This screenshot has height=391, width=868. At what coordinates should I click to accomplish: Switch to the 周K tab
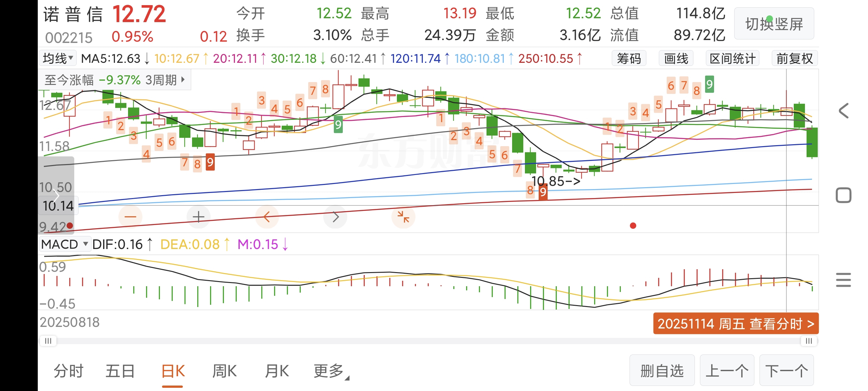(224, 371)
